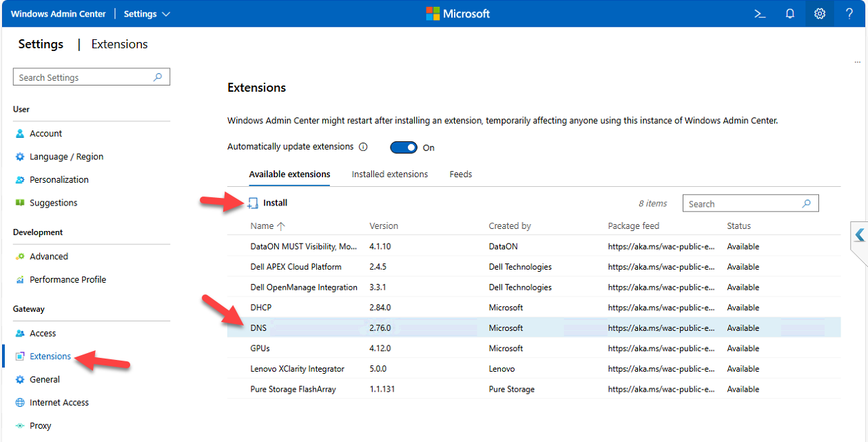Click the Lenovo creator cell
This screenshot has height=442, width=868.
502,369
